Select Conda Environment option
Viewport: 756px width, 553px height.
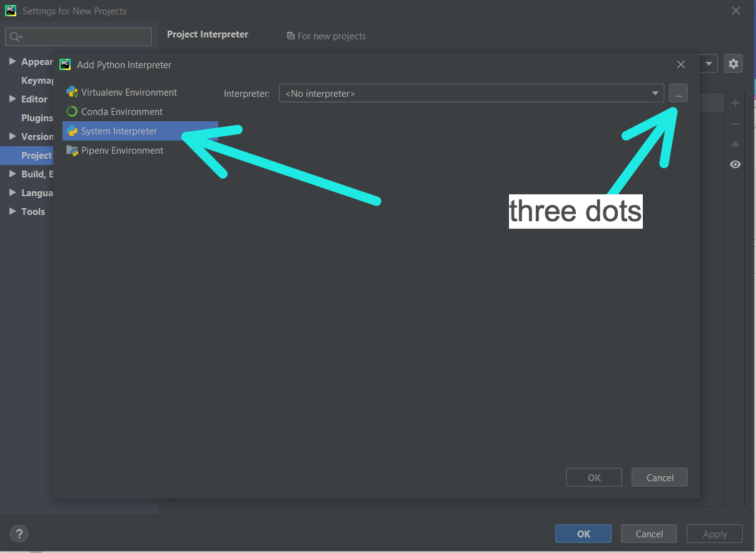pos(121,112)
